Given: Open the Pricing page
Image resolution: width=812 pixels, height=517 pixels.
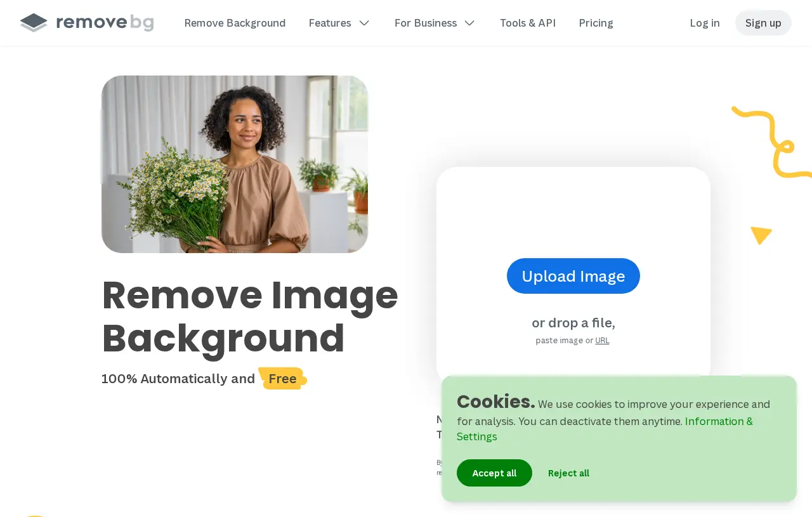Looking at the screenshot, I should 596,23.
